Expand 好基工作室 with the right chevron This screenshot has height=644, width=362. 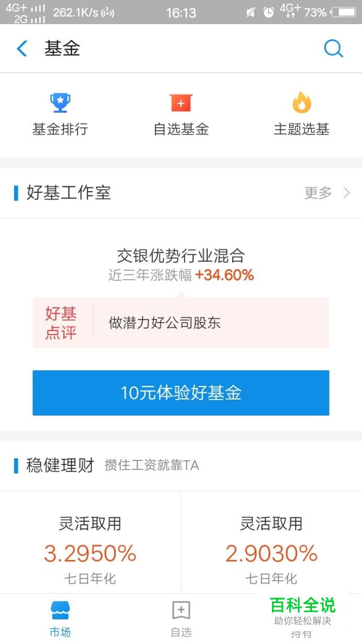[346, 193]
